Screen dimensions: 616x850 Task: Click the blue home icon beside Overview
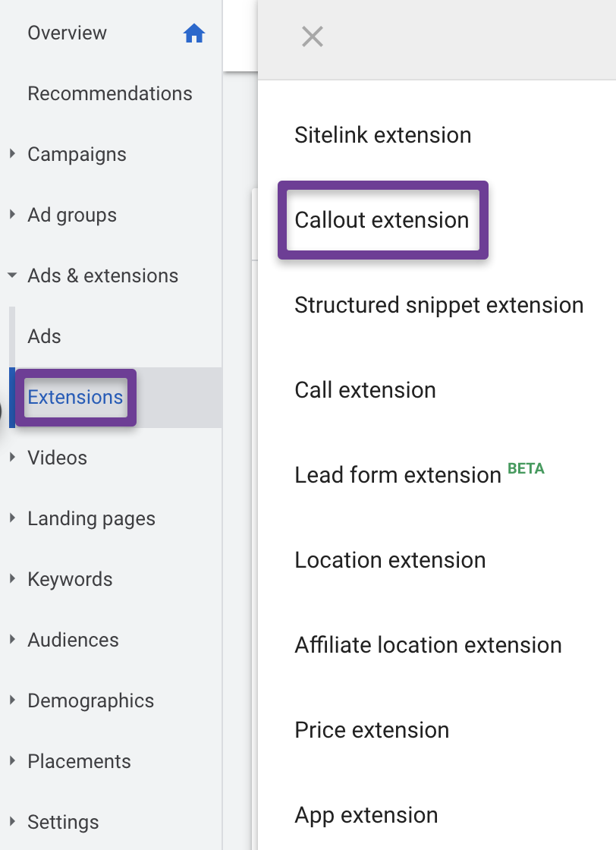click(193, 33)
